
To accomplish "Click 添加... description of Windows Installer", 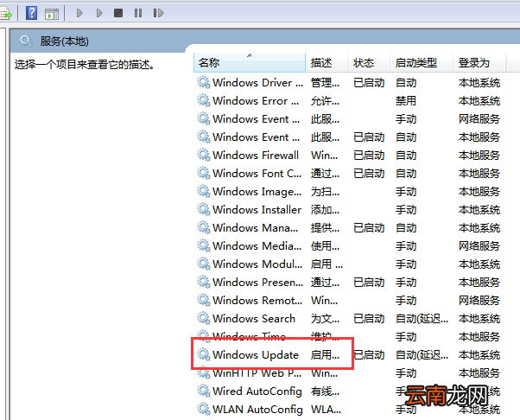I will (325, 210).
